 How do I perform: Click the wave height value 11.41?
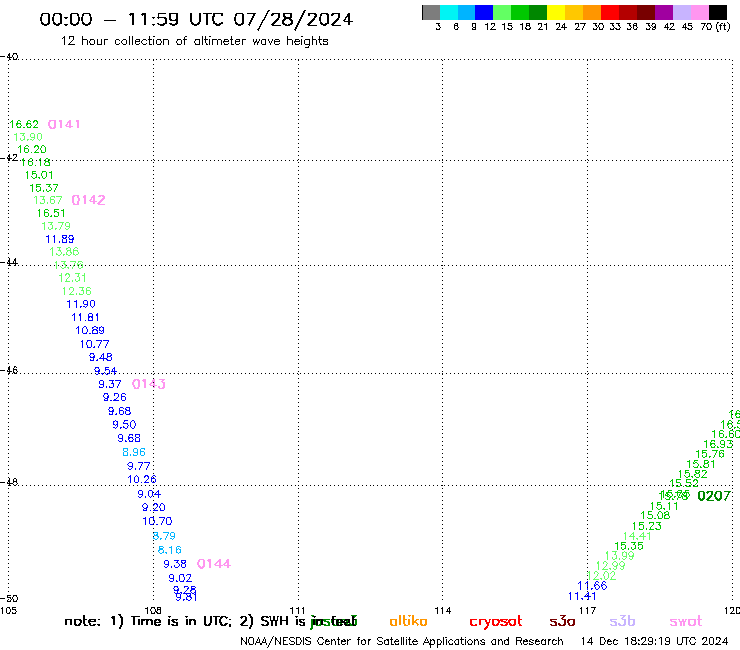click(x=582, y=596)
